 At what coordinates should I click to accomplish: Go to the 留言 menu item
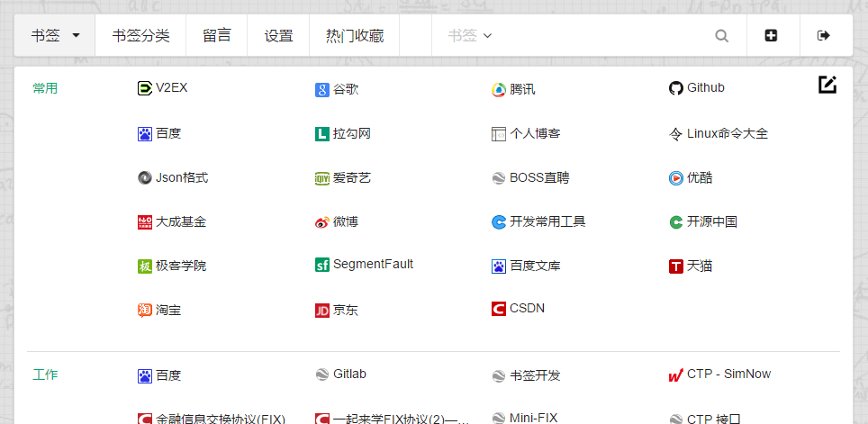[x=216, y=36]
